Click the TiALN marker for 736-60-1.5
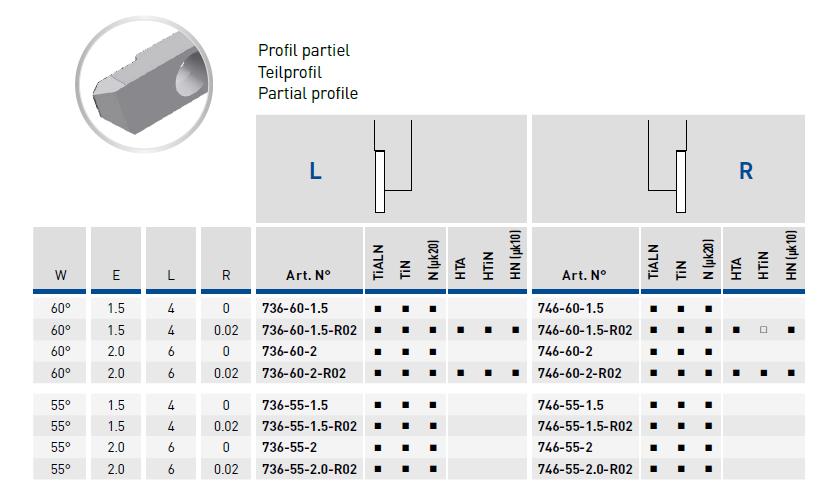This screenshot has height=503, width=836. tap(378, 308)
